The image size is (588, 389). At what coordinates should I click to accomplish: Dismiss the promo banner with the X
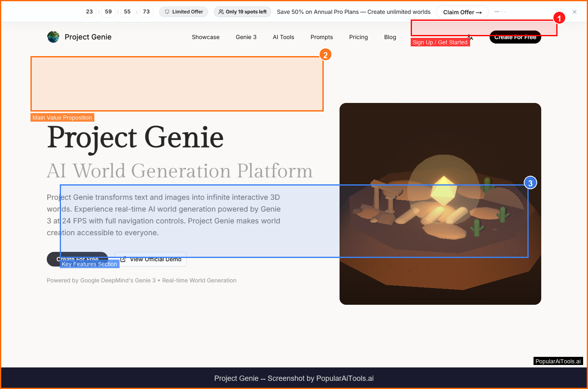[575, 12]
